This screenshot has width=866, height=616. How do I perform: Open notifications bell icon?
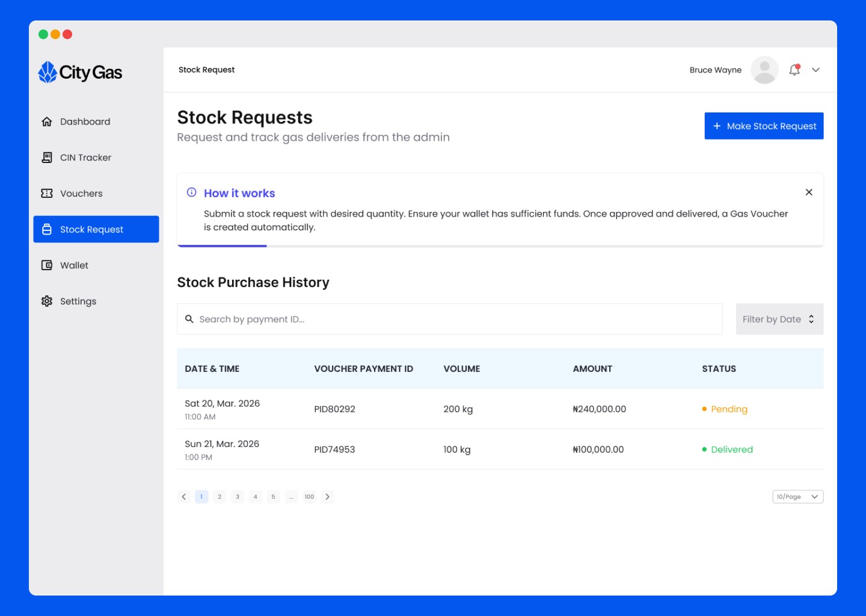pos(794,70)
